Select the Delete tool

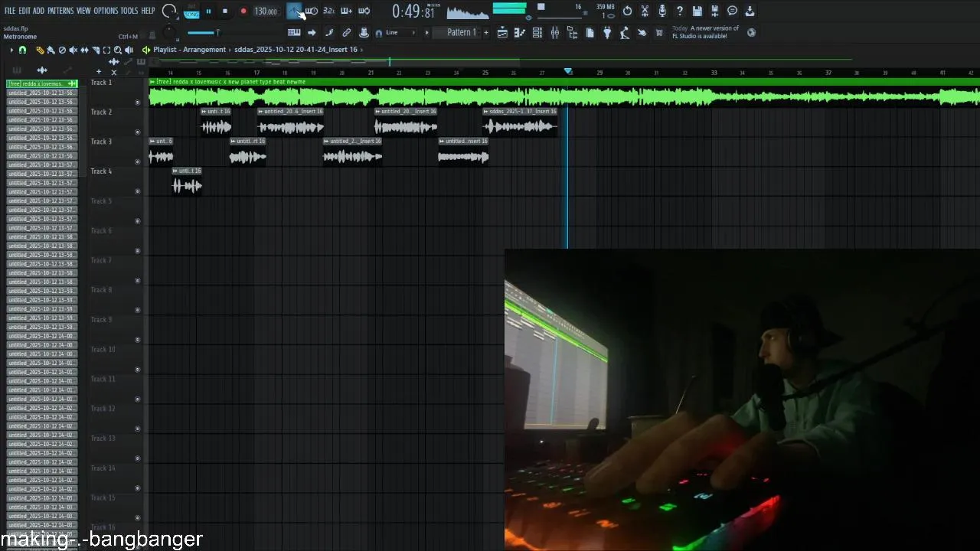pyautogui.click(x=62, y=50)
